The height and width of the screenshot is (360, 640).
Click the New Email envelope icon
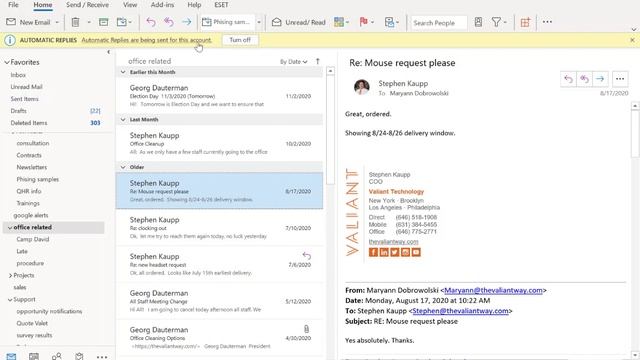coord(11,22)
